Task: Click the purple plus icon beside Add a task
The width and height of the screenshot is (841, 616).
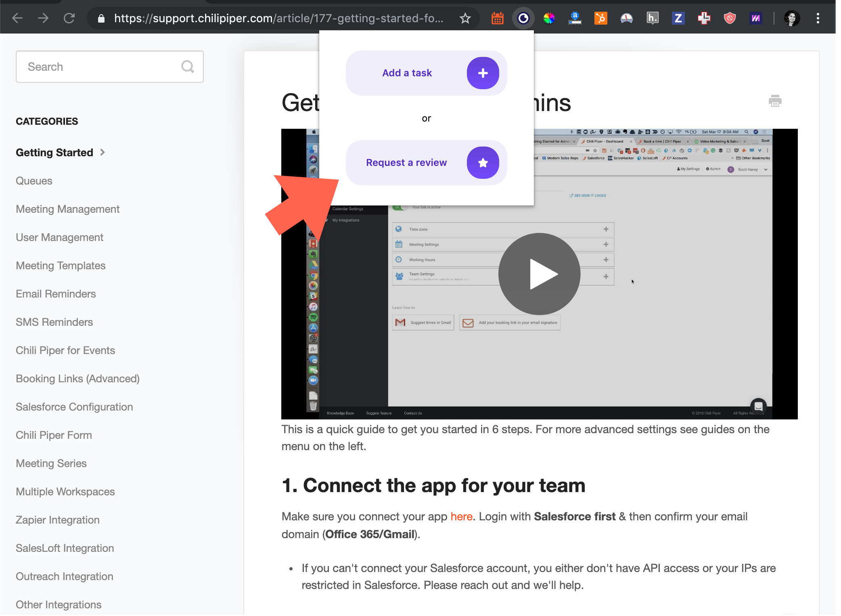Action: click(483, 73)
